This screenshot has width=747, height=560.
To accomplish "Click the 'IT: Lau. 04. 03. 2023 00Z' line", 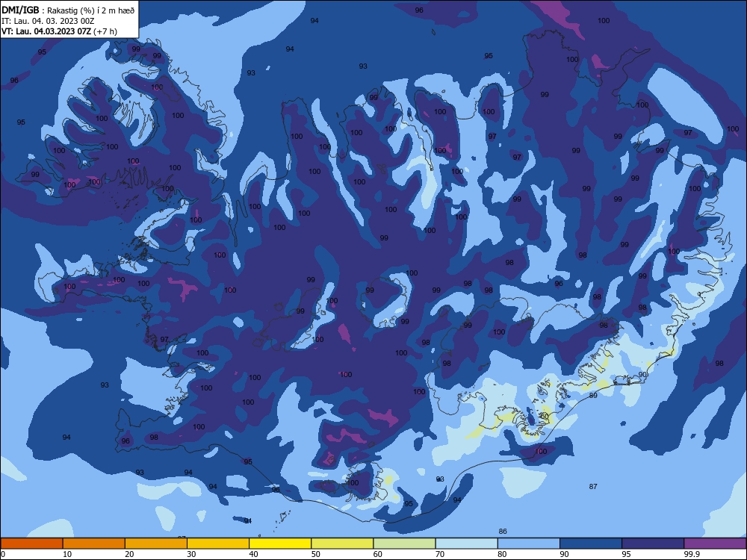I will click(x=48, y=21).
